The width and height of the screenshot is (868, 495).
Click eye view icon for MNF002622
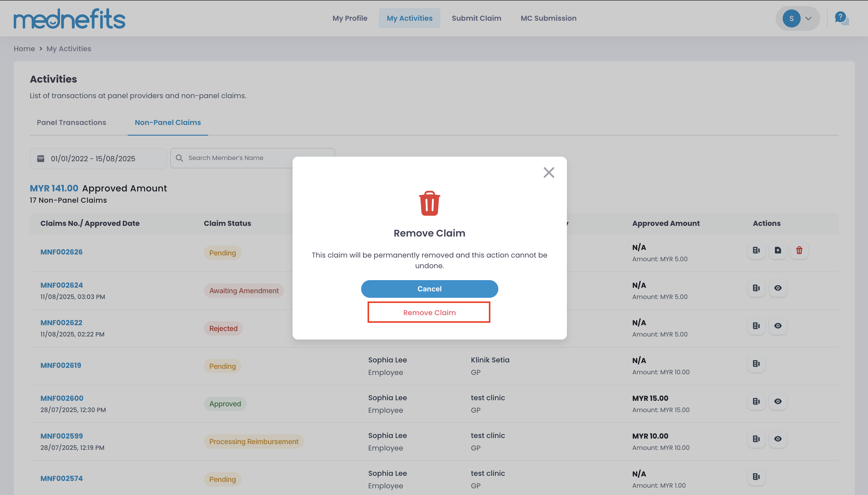click(777, 326)
